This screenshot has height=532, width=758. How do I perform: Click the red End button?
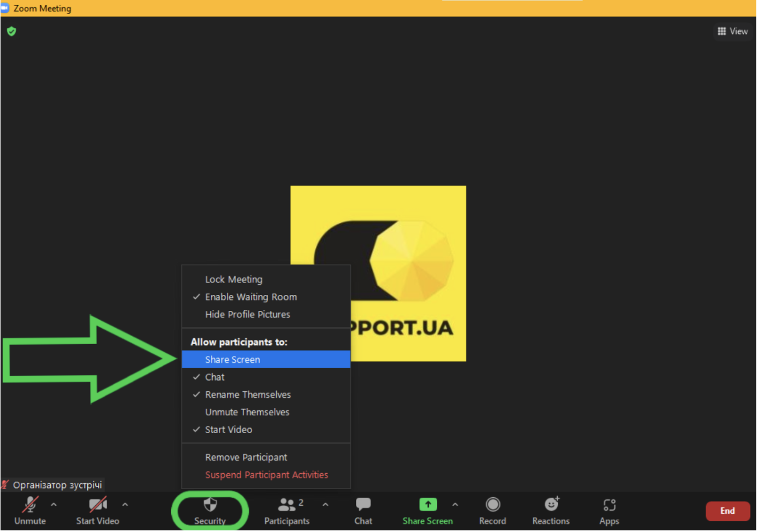click(729, 512)
